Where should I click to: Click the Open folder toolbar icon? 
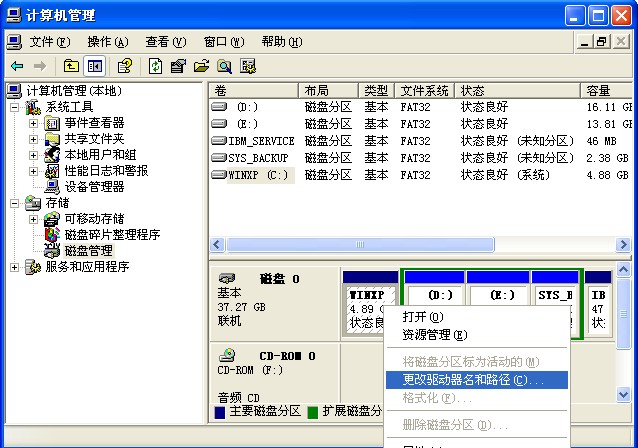(x=201, y=66)
